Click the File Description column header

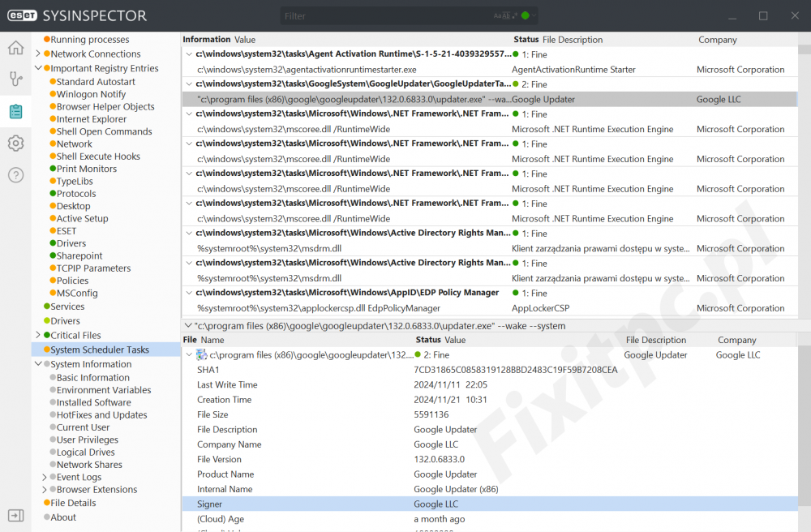click(x=573, y=40)
